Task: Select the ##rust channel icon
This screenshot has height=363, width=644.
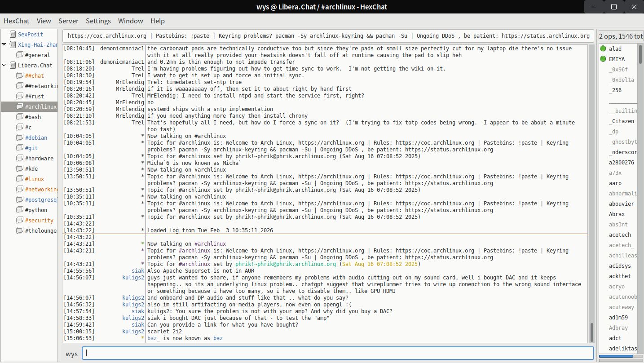Action: coord(19,96)
